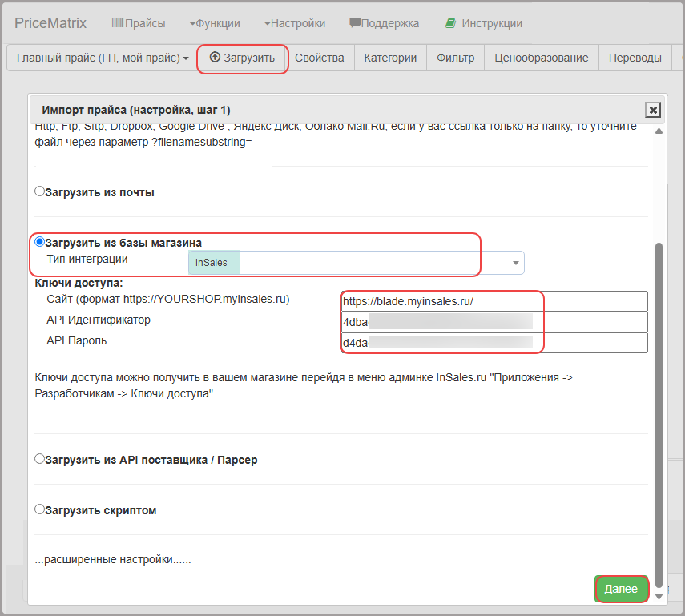Select the Загрузить из базы магазина radio
Viewport: 685px width, 616px height.
pos(40,242)
